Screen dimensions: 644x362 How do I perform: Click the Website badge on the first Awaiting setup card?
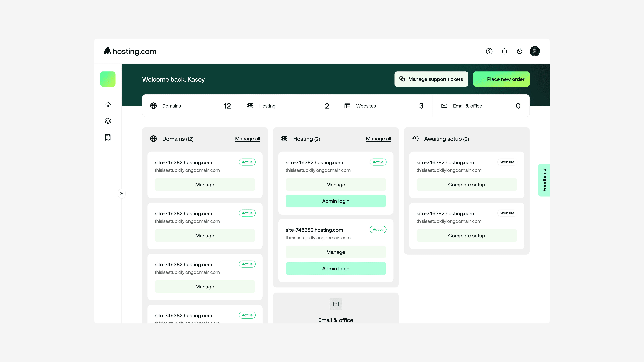coord(507,162)
